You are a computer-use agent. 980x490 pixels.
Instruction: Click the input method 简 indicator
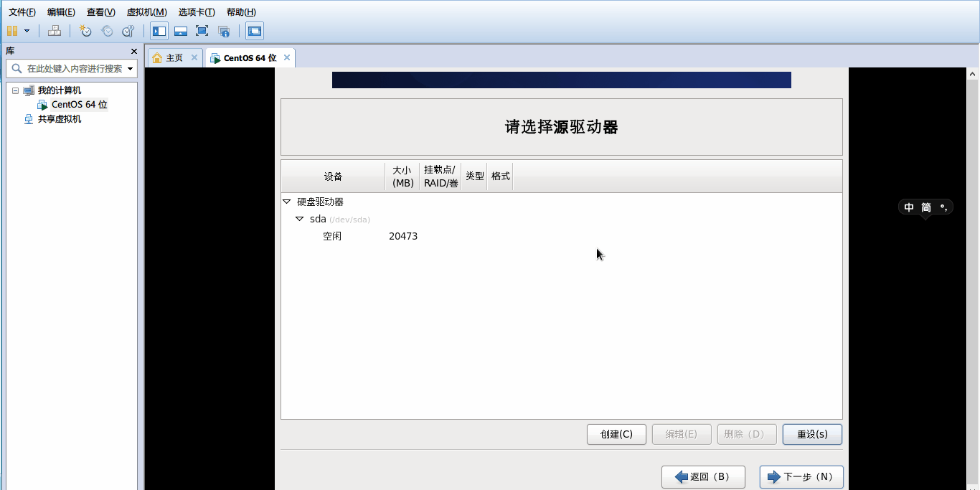pos(925,207)
